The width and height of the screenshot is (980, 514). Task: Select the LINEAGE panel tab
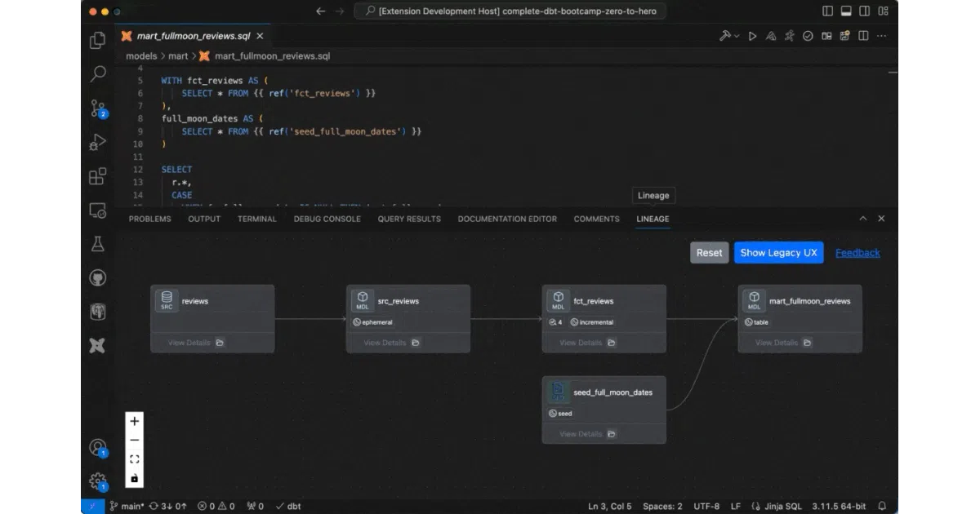tap(653, 219)
